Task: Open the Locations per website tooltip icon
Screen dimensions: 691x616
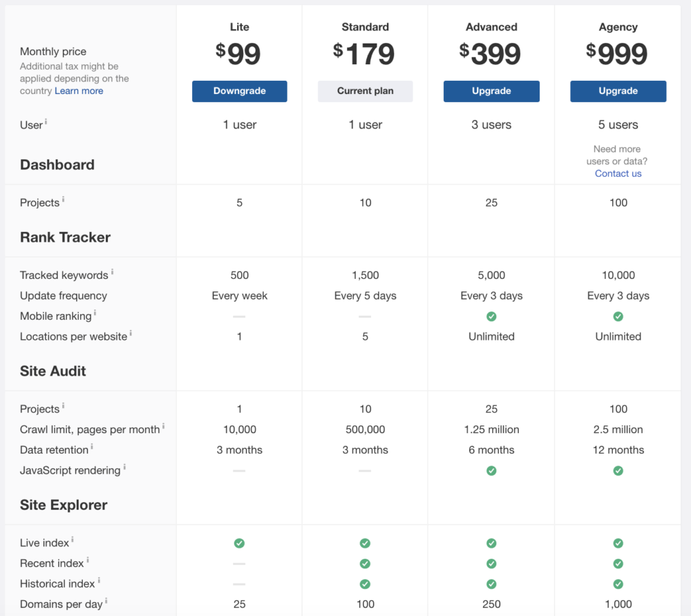Action: (x=130, y=332)
